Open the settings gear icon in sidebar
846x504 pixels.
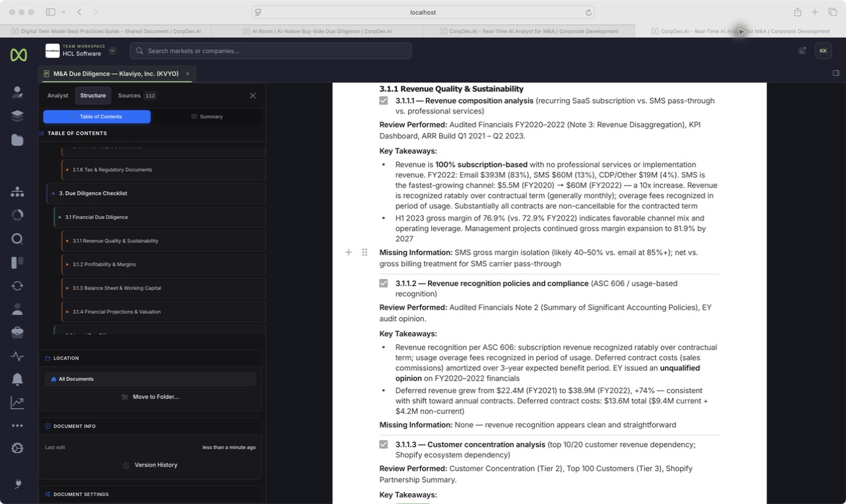tap(18, 448)
